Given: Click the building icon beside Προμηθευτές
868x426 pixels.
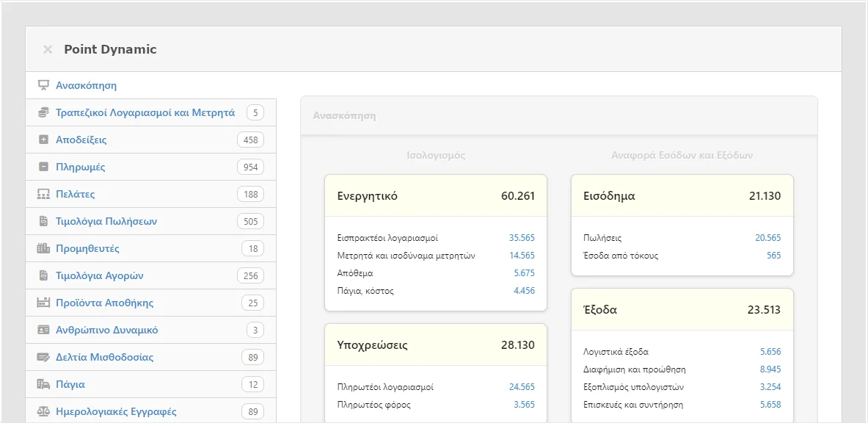Looking at the screenshot, I should (x=43, y=248).
